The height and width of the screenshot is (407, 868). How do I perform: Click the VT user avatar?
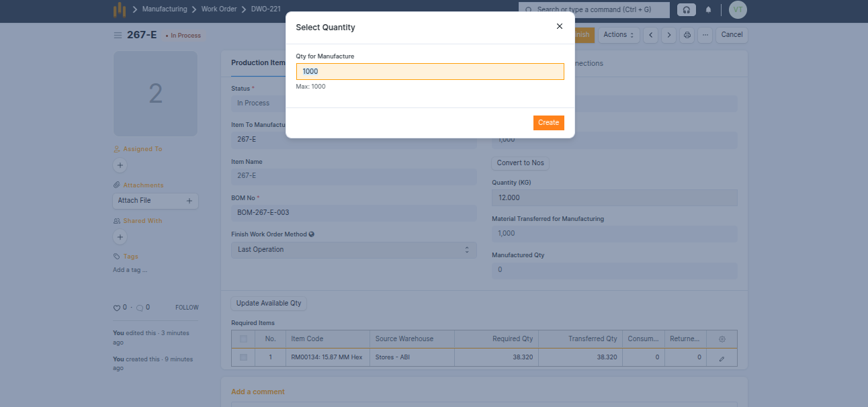(x=738, y=10)
